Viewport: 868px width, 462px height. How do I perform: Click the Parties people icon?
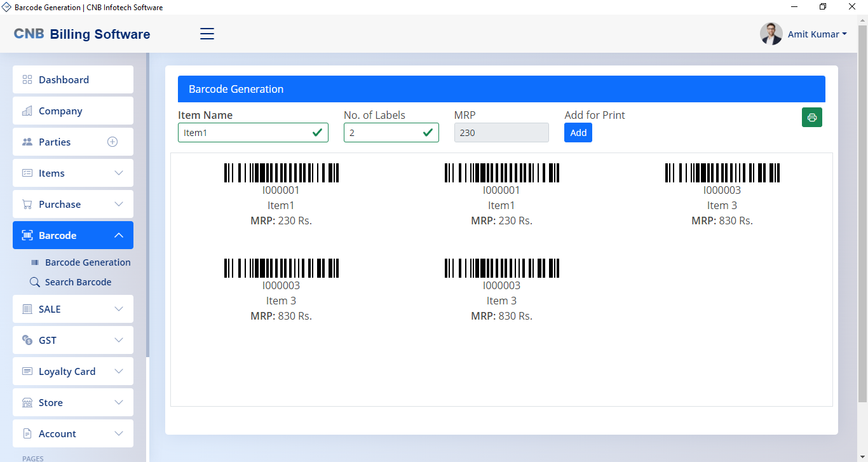point(27,142)
